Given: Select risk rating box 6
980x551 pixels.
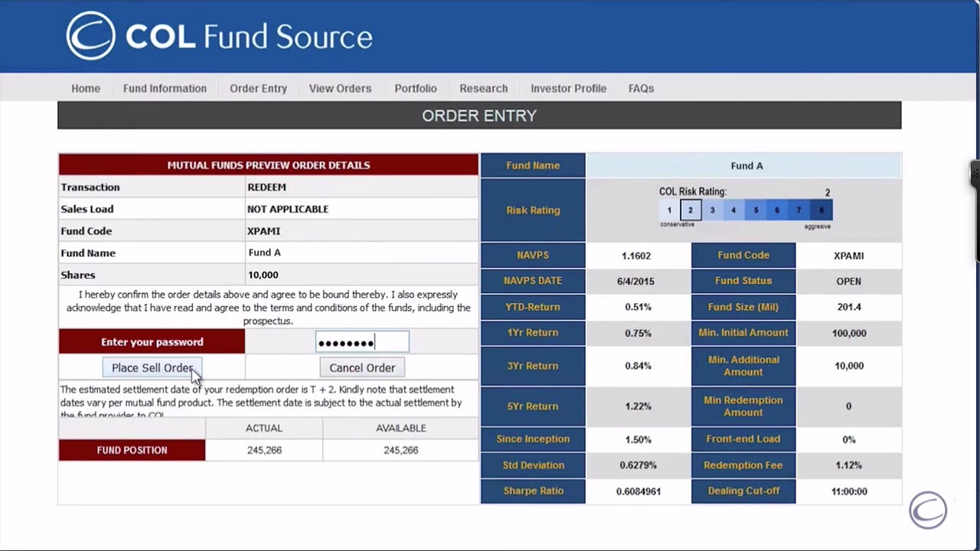Looking at the screenshot, I should click(777, 210).
